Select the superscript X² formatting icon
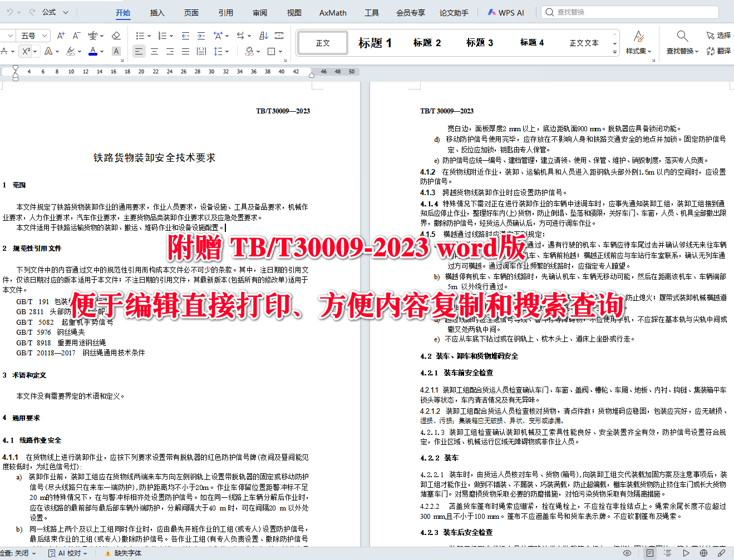734x560 pixels. [x=27, y=51]
